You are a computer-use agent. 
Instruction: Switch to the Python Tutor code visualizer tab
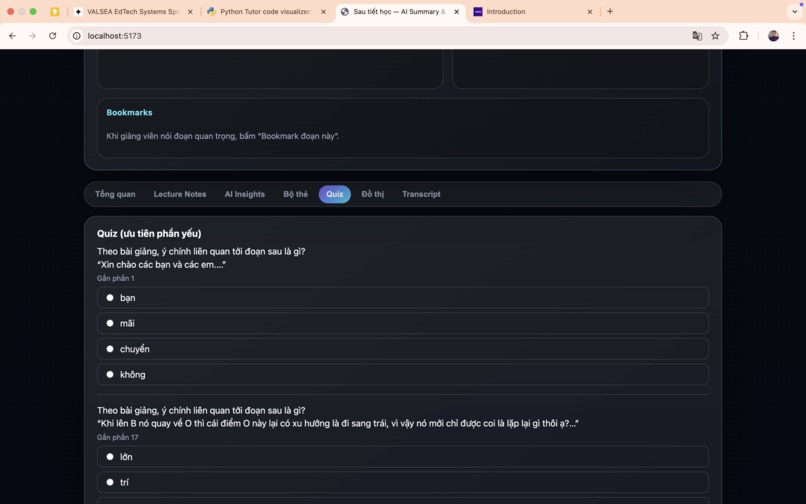[266, 11]
